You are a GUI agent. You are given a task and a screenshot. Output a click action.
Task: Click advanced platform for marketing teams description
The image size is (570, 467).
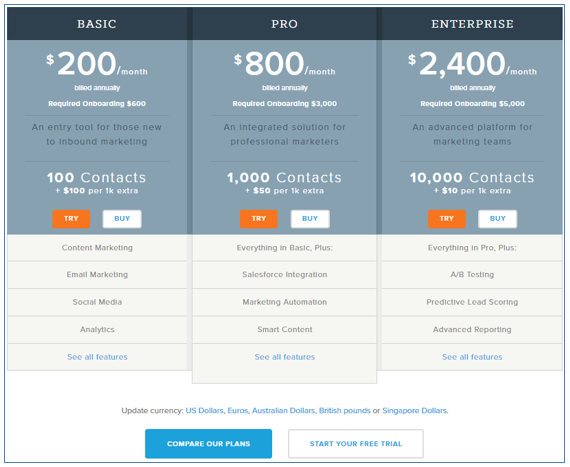click(x=472, y=134)
